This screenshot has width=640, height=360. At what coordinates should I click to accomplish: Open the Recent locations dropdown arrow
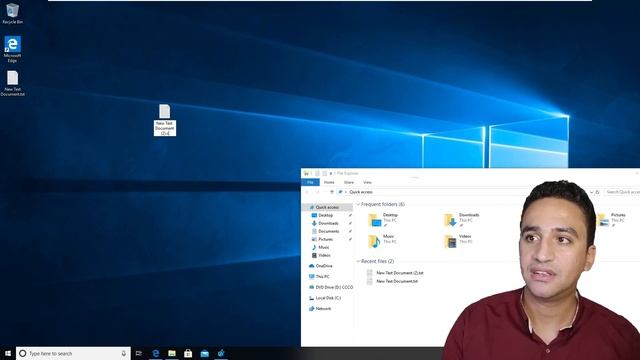pos(324,192)
